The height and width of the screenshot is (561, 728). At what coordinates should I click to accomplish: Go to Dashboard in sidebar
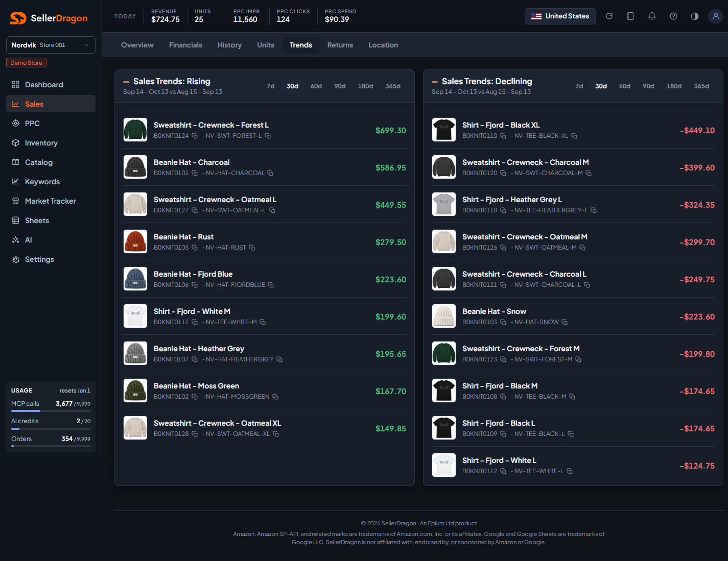coord(51,85)
